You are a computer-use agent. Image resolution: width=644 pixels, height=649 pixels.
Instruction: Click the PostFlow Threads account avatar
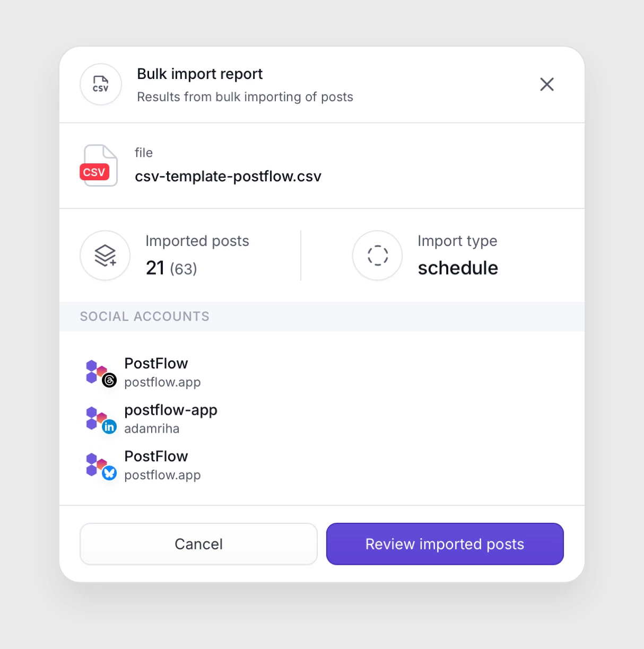pyautogui.click(x=100, y=373)
